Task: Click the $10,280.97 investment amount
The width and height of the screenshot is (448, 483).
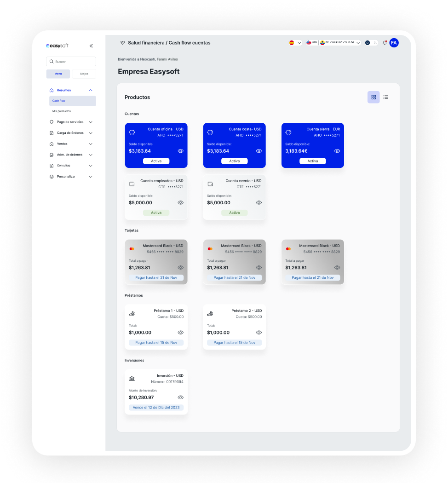Action: pyautogui.click(x=141, y=398)
